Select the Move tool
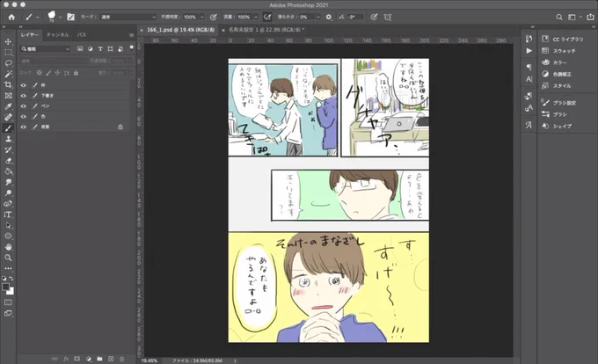Viewport: 598px width, 364px height. 8,41
